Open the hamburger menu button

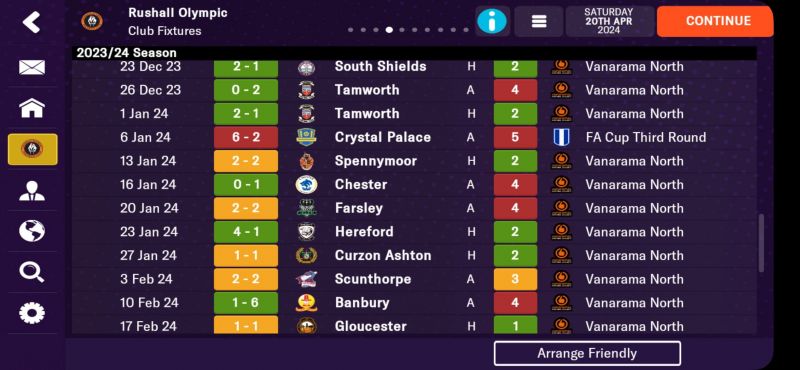point(539,21)
